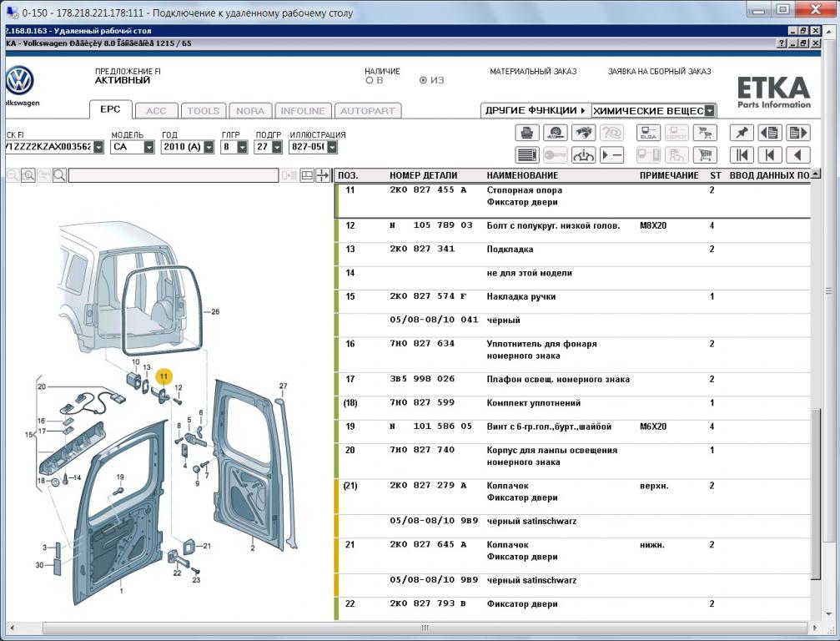Click the ПРИМЕЧАНИЕ column header

click(669, 175)
